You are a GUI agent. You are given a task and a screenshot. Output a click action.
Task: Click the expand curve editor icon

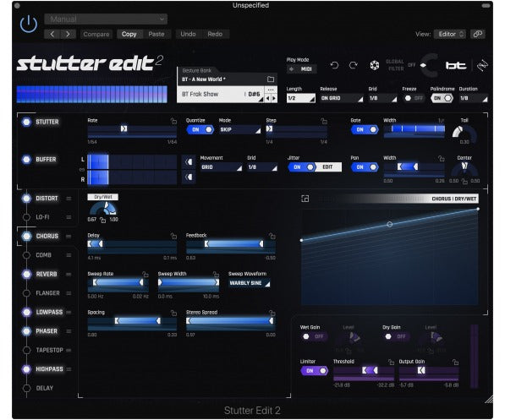coord(305,199)
